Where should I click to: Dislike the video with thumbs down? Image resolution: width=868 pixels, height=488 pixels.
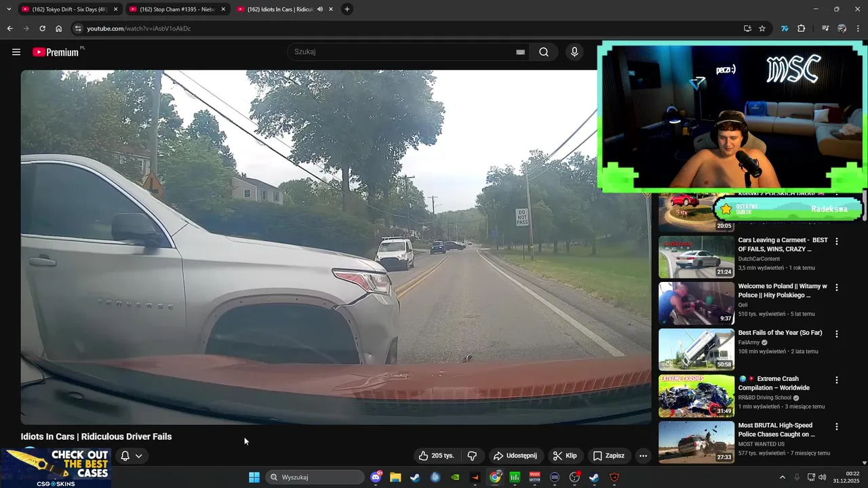(473, 455)
